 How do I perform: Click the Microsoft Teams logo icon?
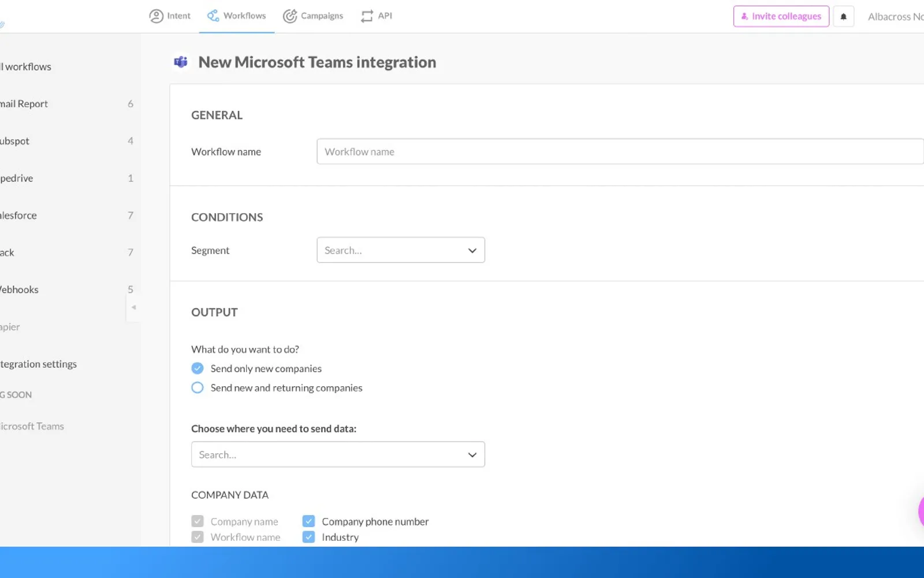pyautogui.click(x=181, y=62)
